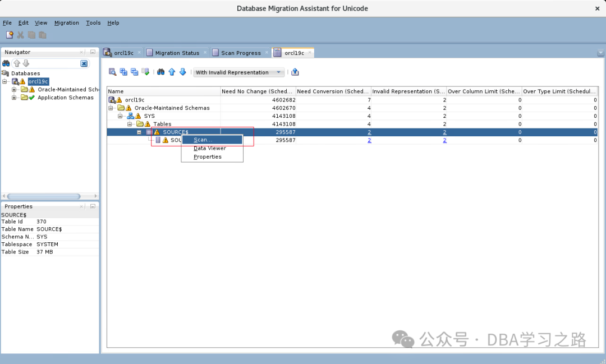Click Collapse All icon in report toolbar

coord(135,72)
